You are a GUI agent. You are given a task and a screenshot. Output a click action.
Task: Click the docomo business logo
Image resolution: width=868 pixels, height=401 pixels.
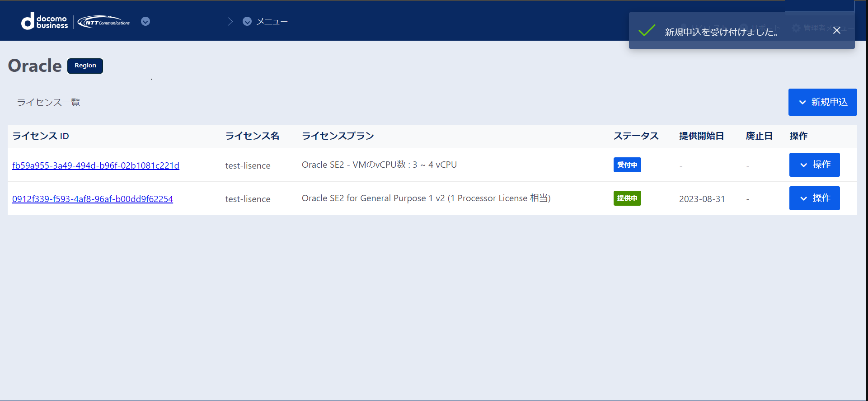coord(44,21)
